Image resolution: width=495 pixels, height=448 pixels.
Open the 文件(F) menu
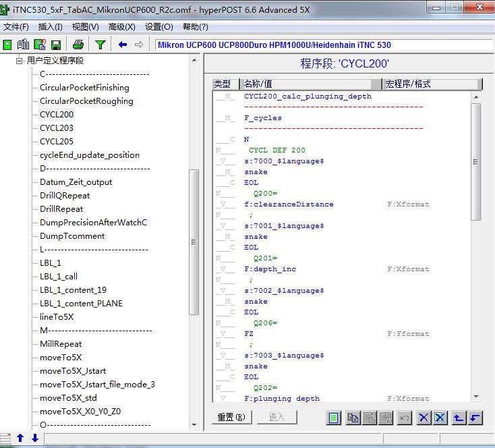(16, 27)
